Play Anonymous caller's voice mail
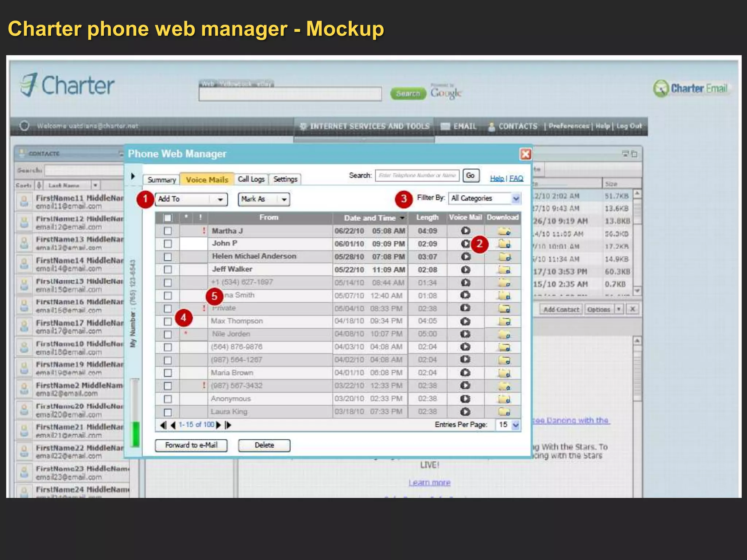 [x=465, y=399]
